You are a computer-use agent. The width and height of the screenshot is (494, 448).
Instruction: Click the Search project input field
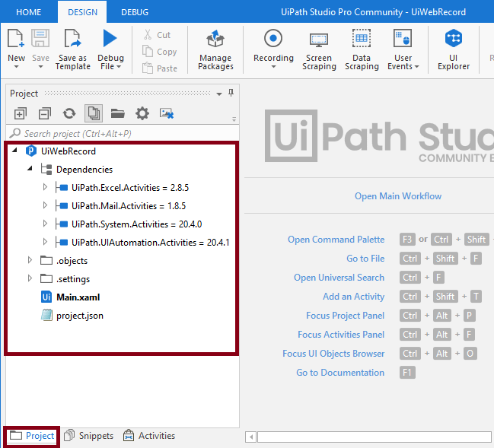(x=123, y=133)
